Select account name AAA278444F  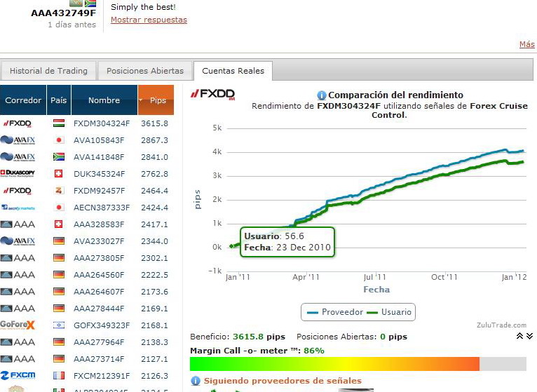point(99,309)
